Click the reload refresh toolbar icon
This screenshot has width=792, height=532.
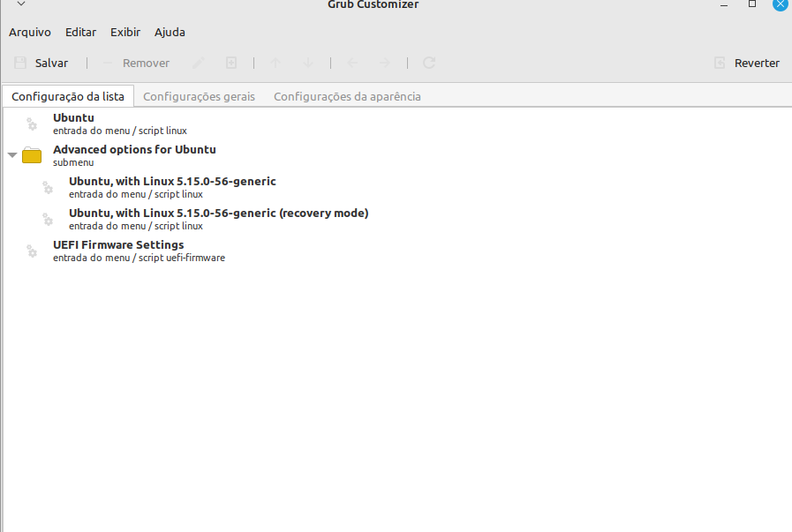[x=429, y=64]
